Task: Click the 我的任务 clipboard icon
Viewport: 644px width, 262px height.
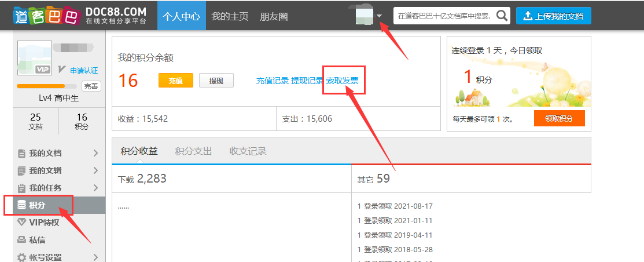Action: pos(22,188)
